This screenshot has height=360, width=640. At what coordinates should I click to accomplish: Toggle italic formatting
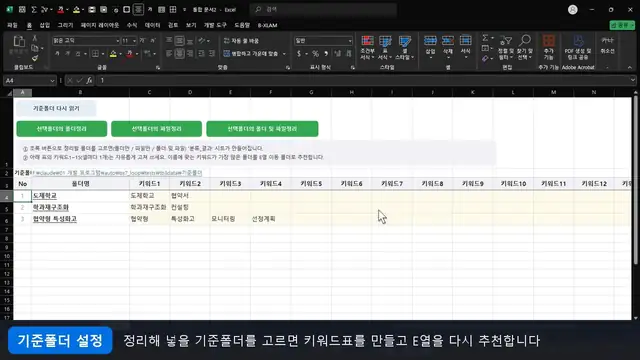pyautogui.click(x=67, y=53)
